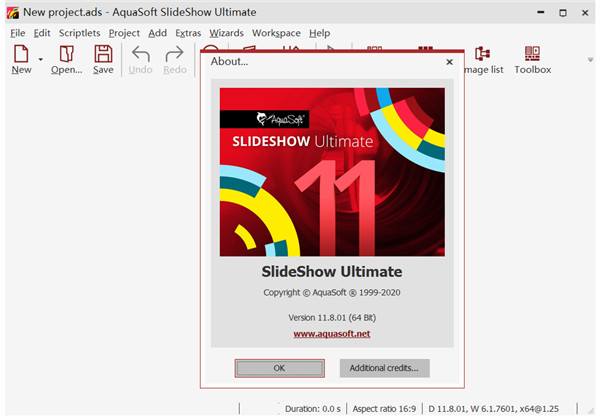Open the Wizards menu
The height and width of the screenshot is (420, 600).
226,33
